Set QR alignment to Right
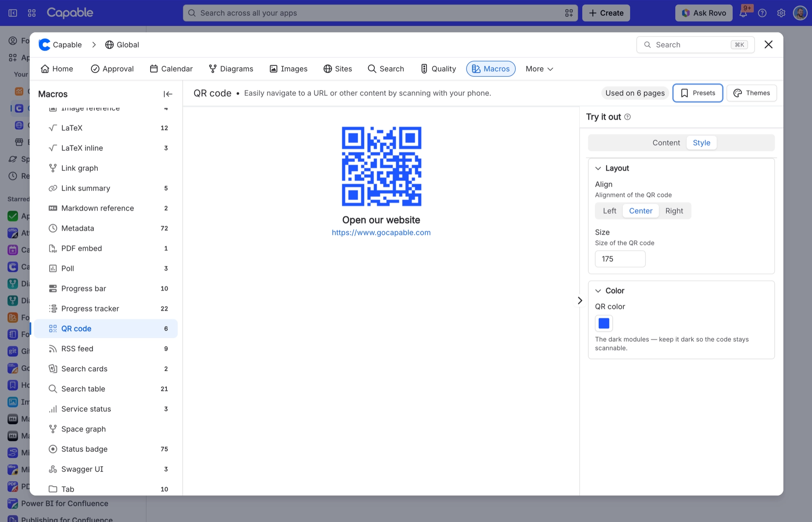The width and height of the screenshot is (812, 522). (x=674, y=211)
